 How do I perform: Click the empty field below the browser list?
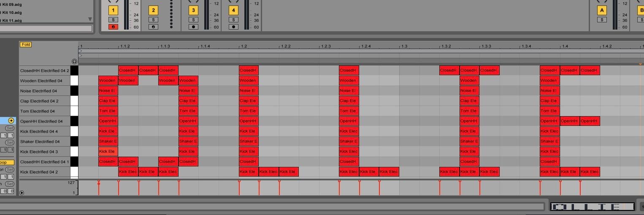tap(46, 29)
